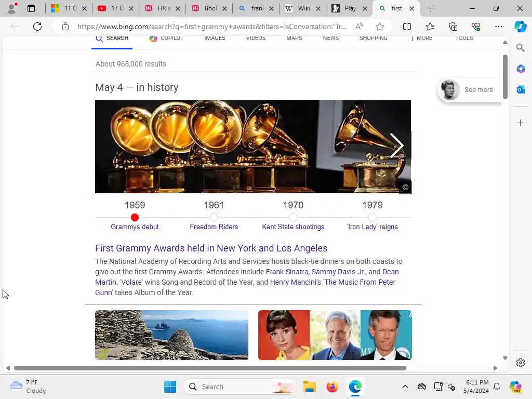Open the Grammy trophies image
The width and height of the screenshot is (532, 399).
pos(253,146)
